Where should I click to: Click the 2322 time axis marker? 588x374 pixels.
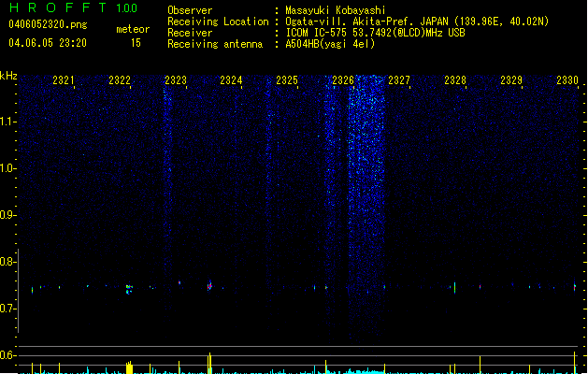[x=120, y=80]
